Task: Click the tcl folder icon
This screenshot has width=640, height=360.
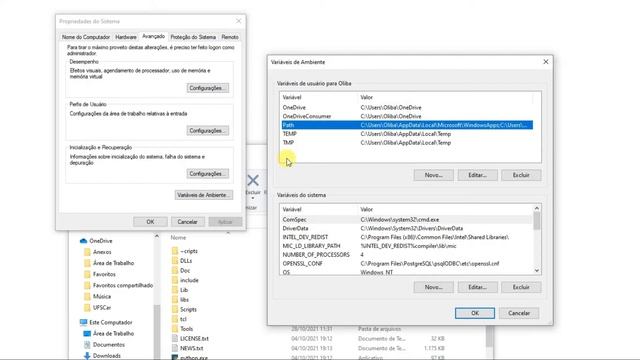Action: click(175, 319)
